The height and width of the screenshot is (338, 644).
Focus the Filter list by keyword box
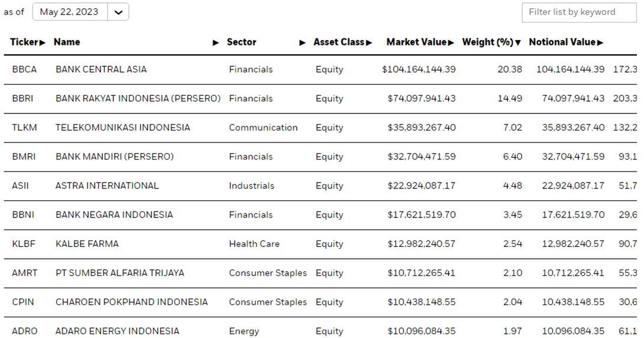[579, 12]
